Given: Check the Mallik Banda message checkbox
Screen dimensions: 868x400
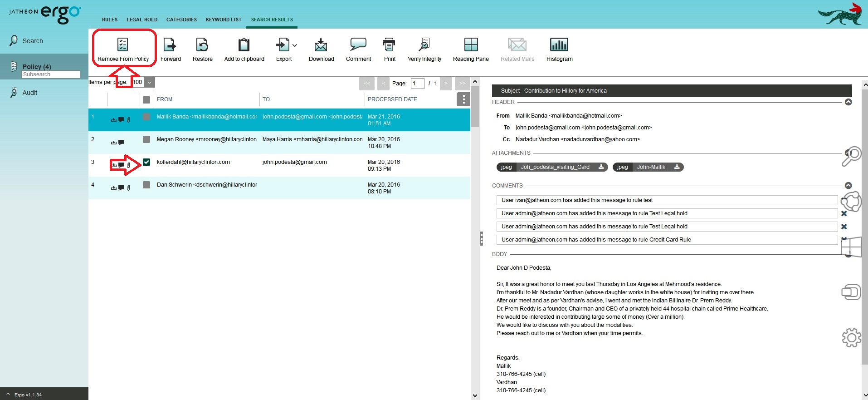Looking at the screenshot, I should (146, 117).
